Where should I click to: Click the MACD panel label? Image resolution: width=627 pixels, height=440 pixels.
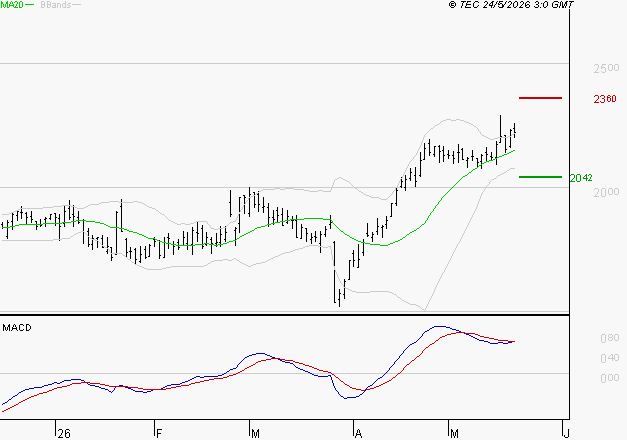pyautogui.click(x=17, y=328)
